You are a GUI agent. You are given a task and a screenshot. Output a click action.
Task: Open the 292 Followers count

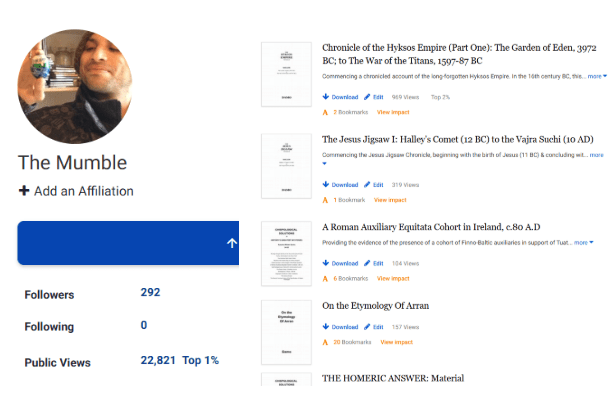pyautogui.click(x=150, y=293)
